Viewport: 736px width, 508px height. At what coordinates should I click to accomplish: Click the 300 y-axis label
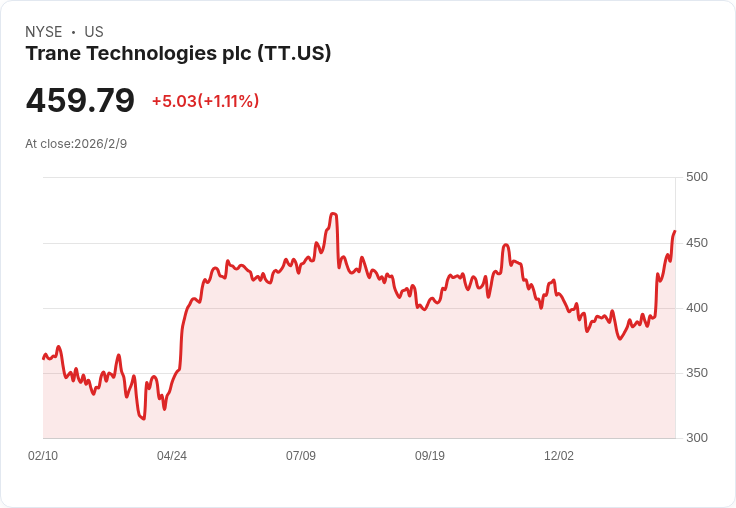click(x=696, y=438)
